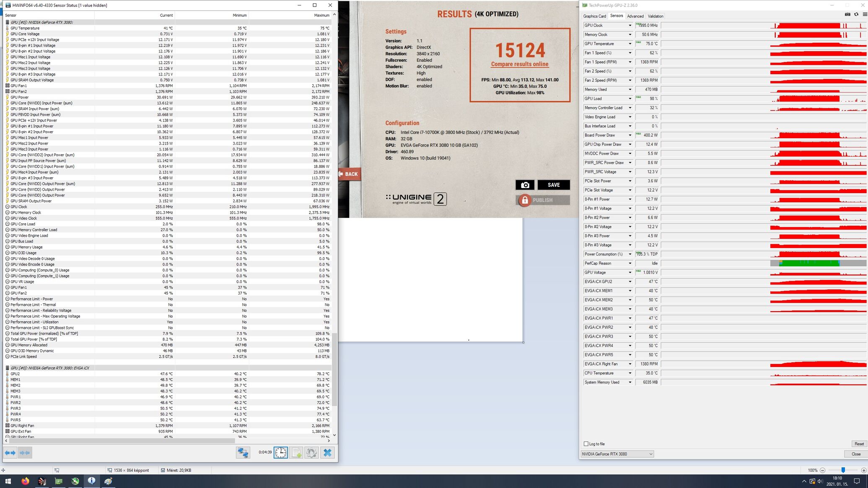Click SAVE button in benchmark results
Viewport: 868px width, 488px height.
click(x=553, y=185)
